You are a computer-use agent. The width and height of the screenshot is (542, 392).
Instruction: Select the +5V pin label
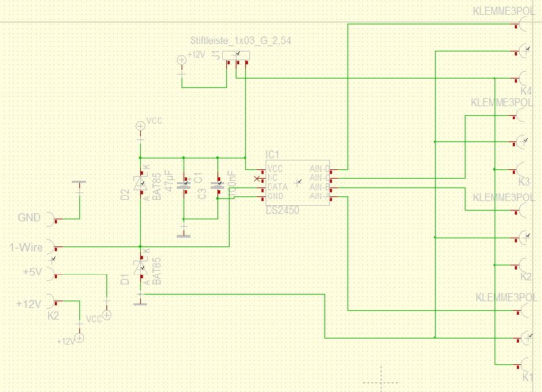tap(32, 271)
